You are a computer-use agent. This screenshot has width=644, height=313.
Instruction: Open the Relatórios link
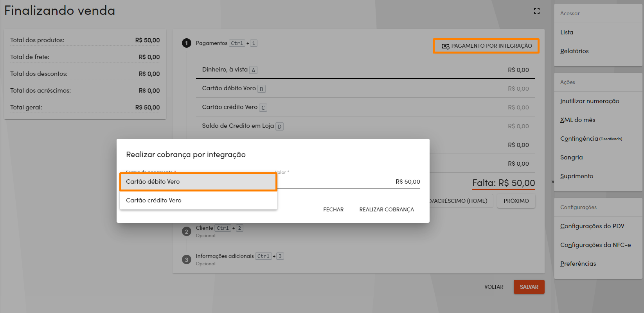[574, 51]
